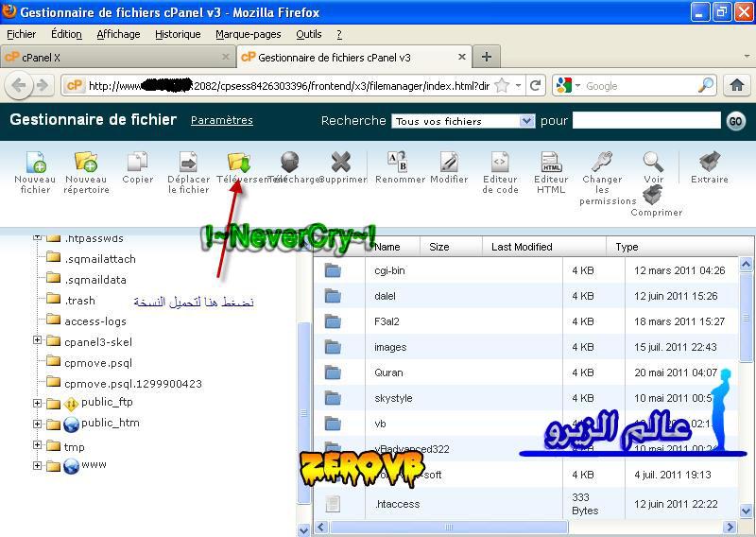Viewport: 756px width, 537px height.
Task: Switch to the cPanel X tab
Action: 118,57
